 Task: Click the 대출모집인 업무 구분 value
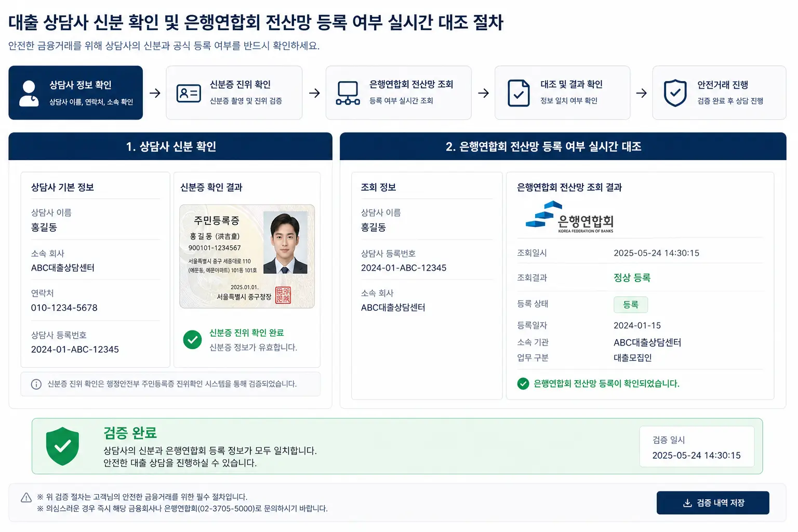[x=632, y=357]
